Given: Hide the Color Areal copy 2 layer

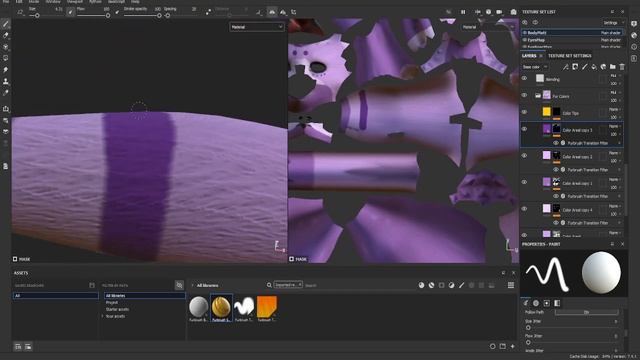Looking at the screenshot, I should [524, 156].
